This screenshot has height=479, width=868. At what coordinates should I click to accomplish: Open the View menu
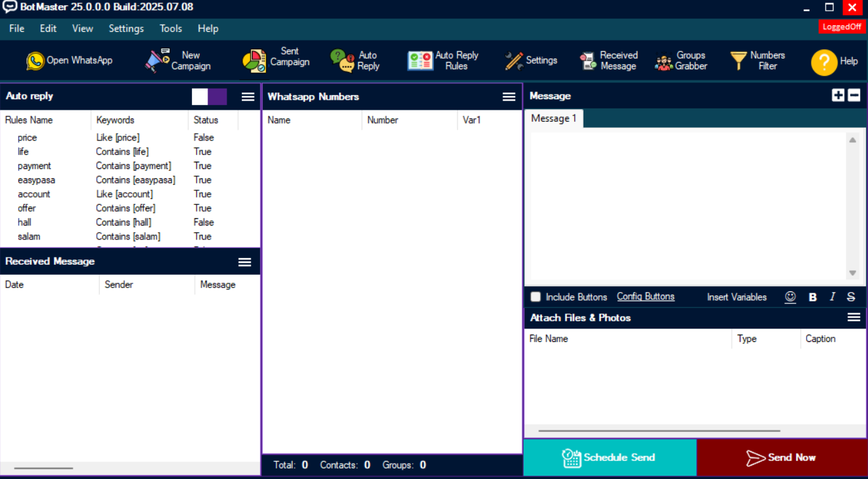[x=83, y=29]
